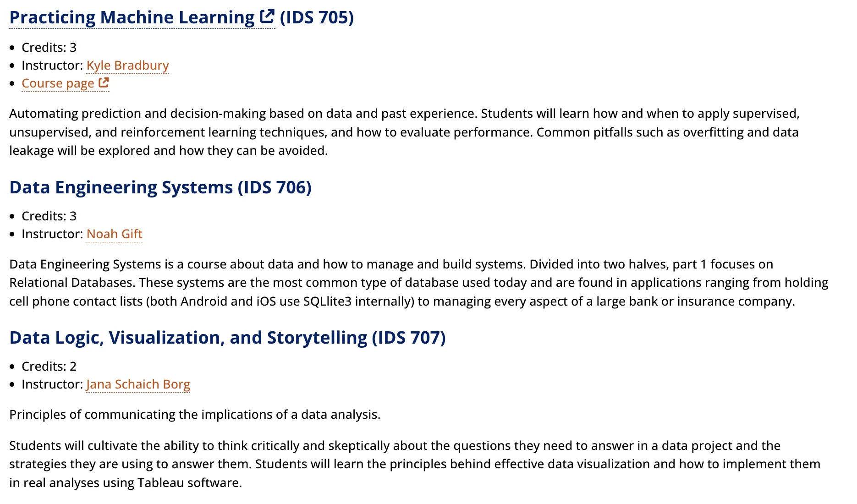Visit Noah Gift's instructor link
This screenshot has width=857, height=504.
(114, 234)
